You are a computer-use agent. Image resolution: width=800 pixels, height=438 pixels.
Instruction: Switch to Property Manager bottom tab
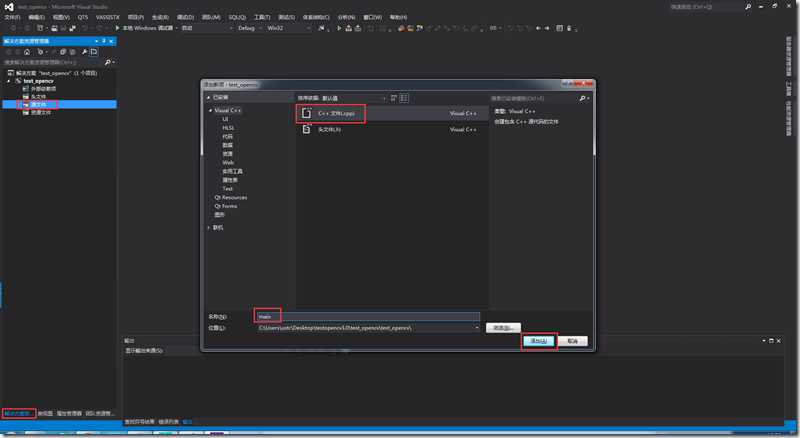coord(69,413)
